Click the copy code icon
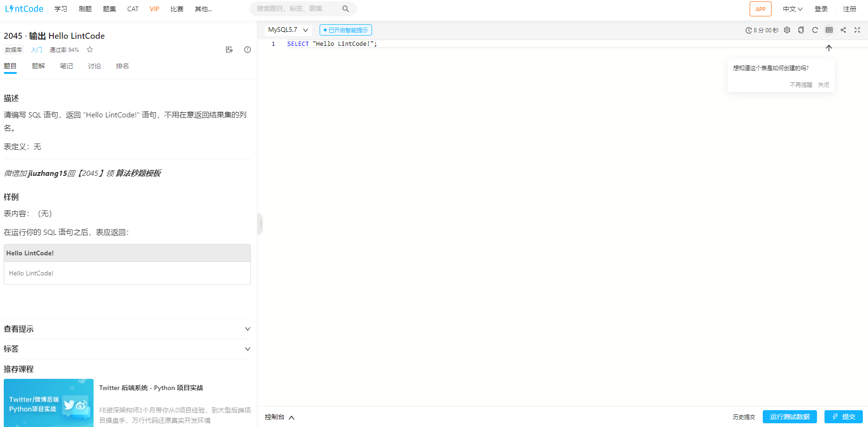The width and height of the screenshot is (868, 427). click(801, 30)
